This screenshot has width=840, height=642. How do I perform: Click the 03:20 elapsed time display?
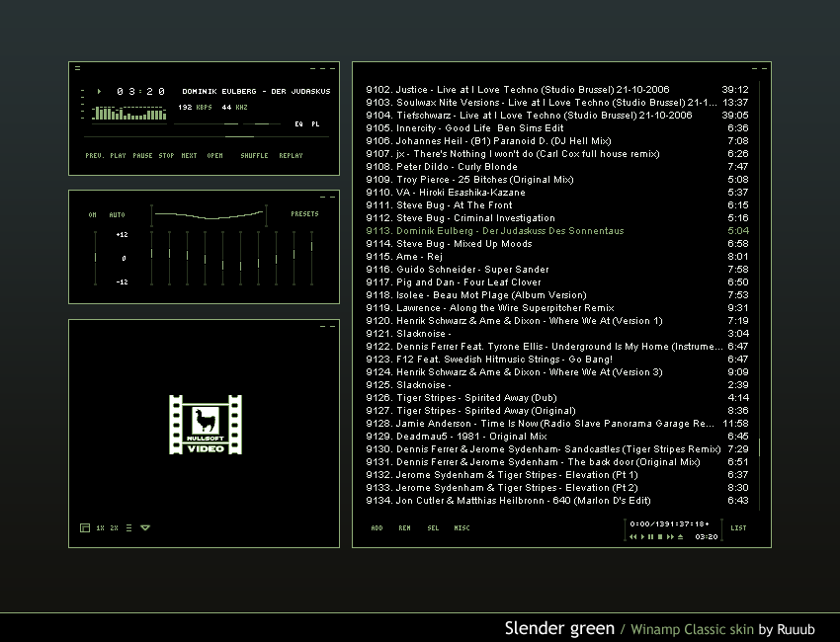pyautogui.click(x=141, y=92)
